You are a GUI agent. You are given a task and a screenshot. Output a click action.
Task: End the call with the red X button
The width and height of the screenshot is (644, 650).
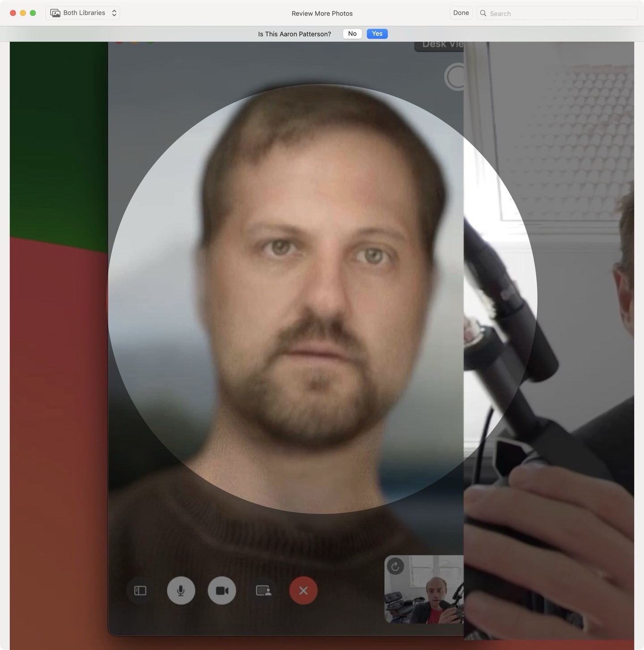click(303, 591)
